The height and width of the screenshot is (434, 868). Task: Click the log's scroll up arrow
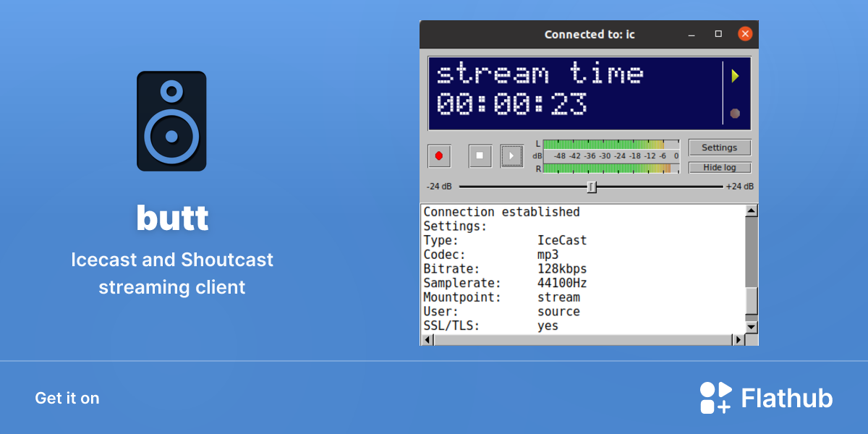point(752,210)
